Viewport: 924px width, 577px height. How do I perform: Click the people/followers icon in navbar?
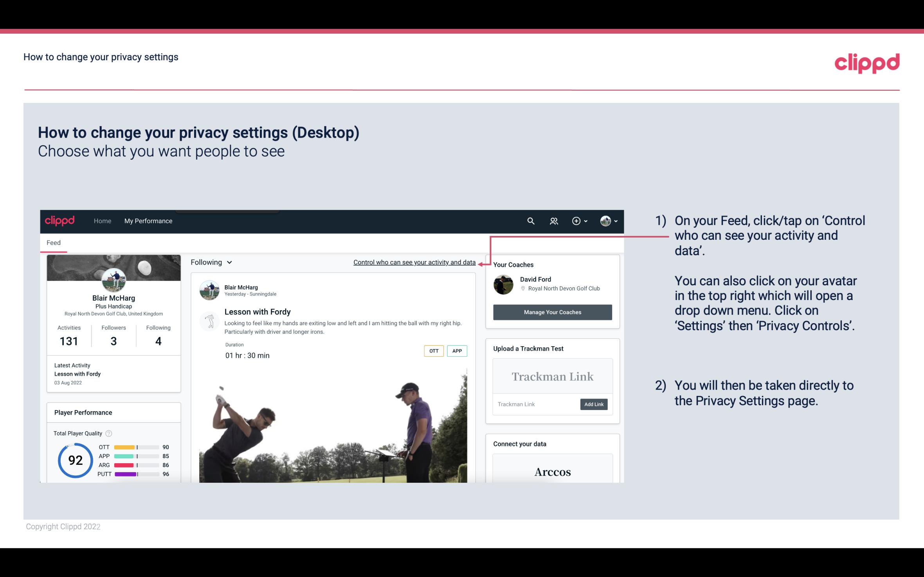(x=554, y=221)
